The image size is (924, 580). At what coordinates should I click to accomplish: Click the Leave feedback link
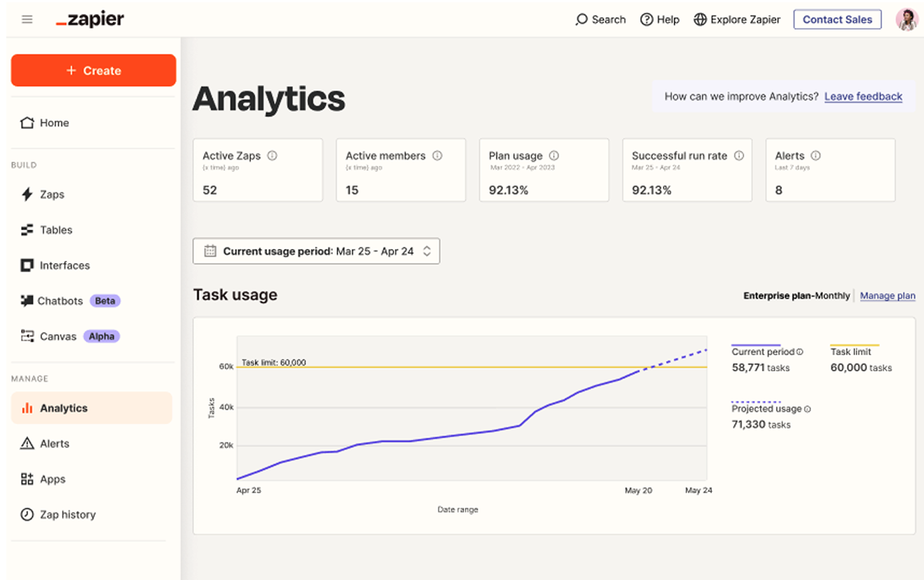(x=863, y=96)
